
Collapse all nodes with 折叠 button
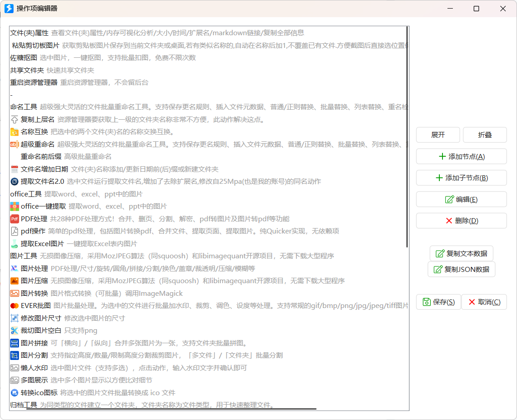coord(484,135)
